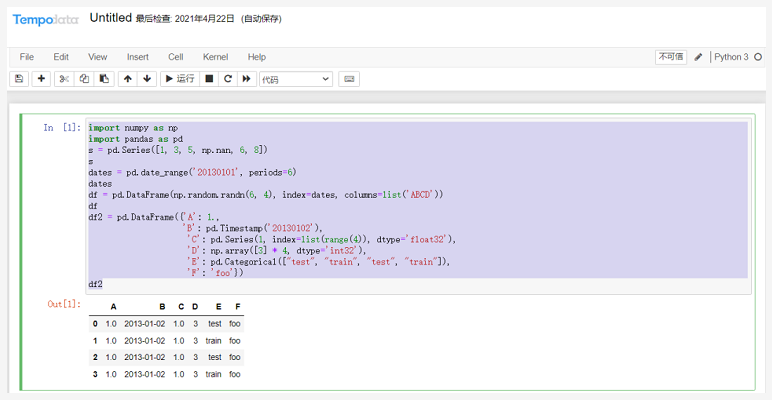Image resolution: width=772 pixels, height=400 pixels.
Task: Expand the Insert menu
Action: pos(138,57)
